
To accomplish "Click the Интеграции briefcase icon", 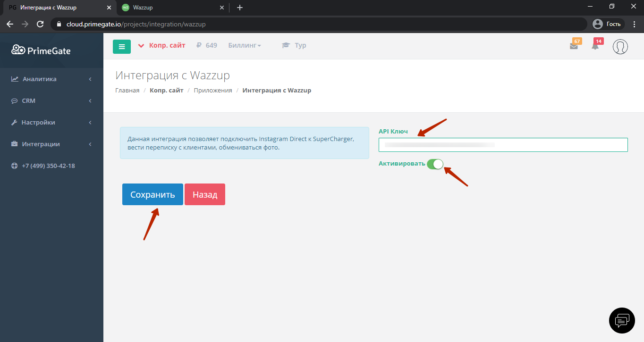I will click(x=15, y=144).
